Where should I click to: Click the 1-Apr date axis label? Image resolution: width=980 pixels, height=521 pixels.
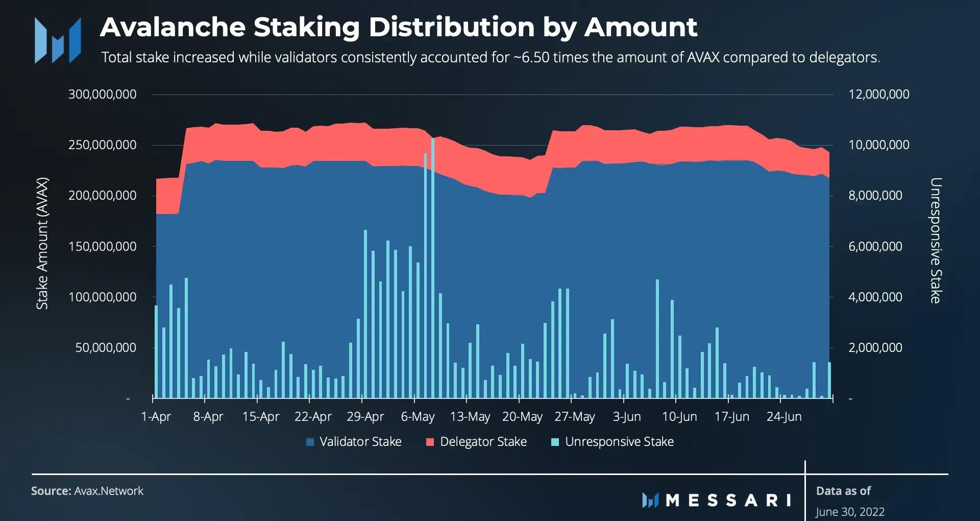(156, 417)
